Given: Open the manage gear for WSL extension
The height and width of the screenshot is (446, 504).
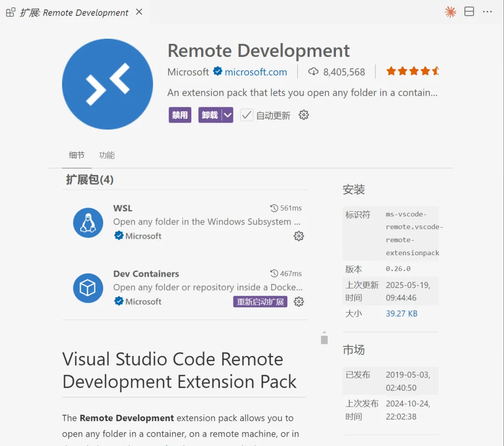Looking at the screenshot, I should click(x=299, y=236).
